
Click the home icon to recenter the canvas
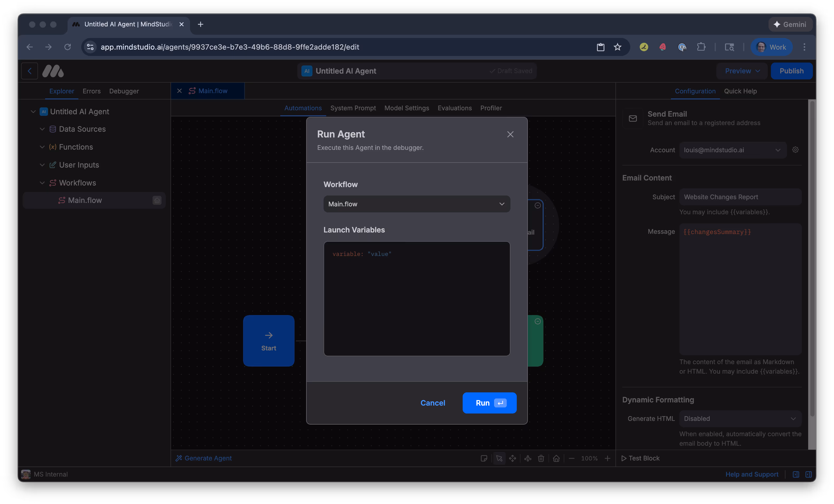556,458
